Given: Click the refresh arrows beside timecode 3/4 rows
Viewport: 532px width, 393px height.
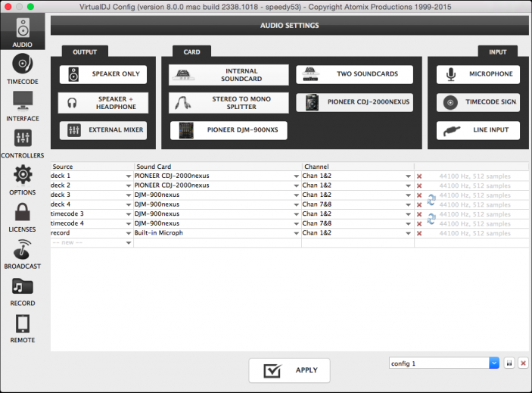Looking at the screenshot, I should pos(431,219).
